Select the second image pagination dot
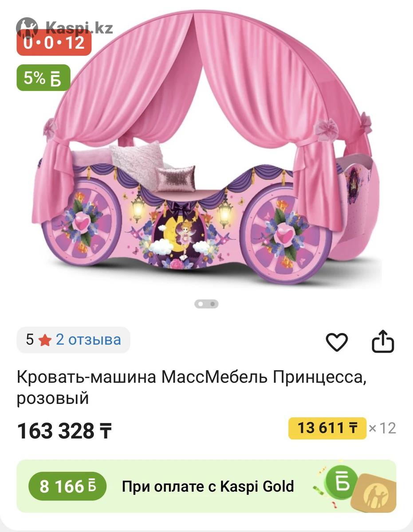This screenshot has width=413, height=532. point(212,304)
